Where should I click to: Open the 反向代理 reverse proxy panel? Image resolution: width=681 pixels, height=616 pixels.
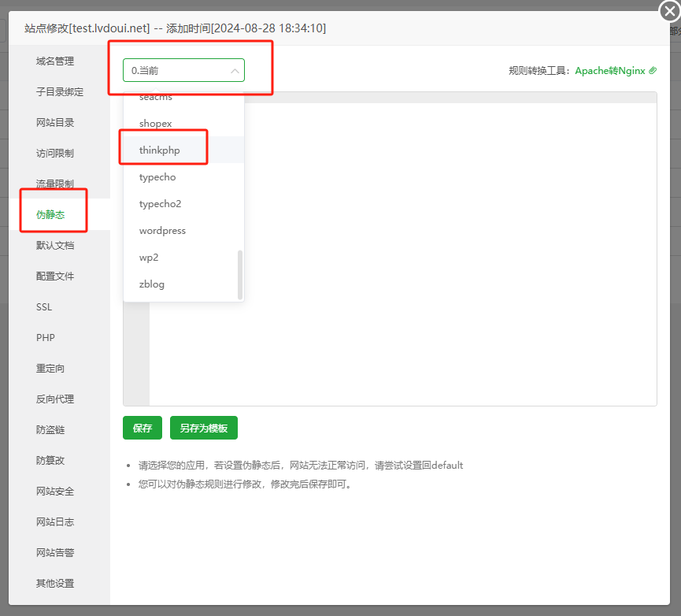click(55, 399)
